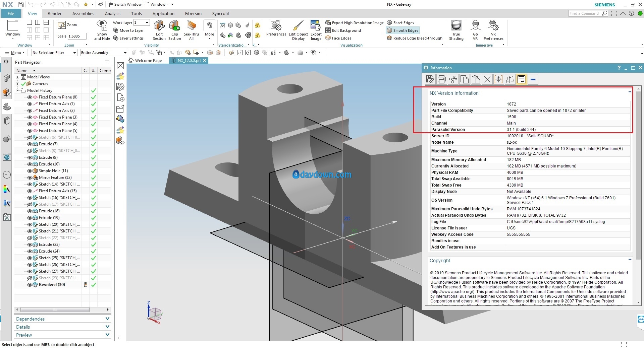Screen dimensions: 644x348
Task: Expand the Model Views tree node
Action: coord(17,77)
